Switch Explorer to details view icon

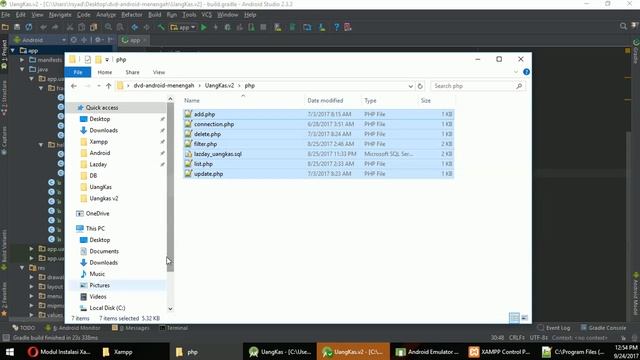click(x=514, y=318)
